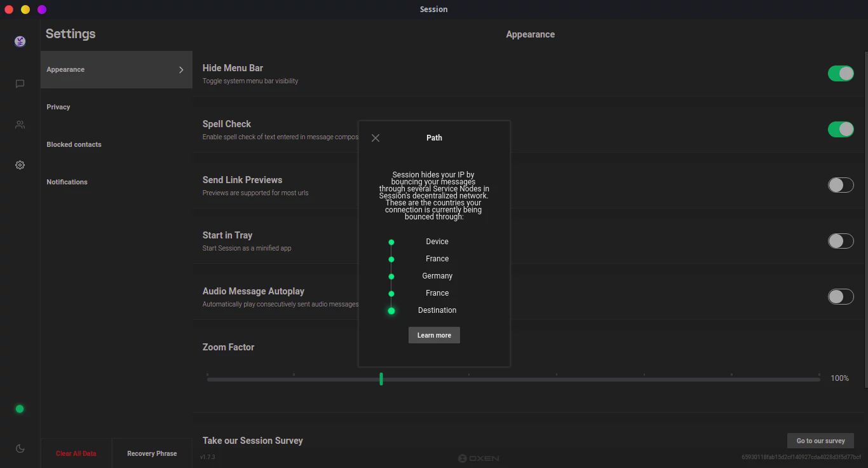868x468 pixels.
Task: Click the Settings panel heading
Action: tap(71, 34)
